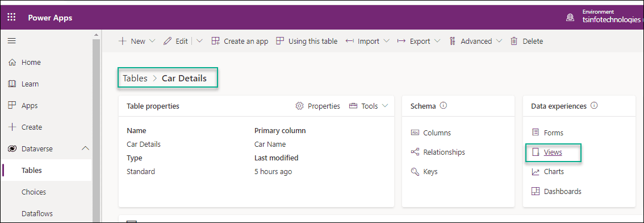Expand the Export dropdown chevron
The width and height of the screenshot is (644, 223).
(x=437, y=41)
